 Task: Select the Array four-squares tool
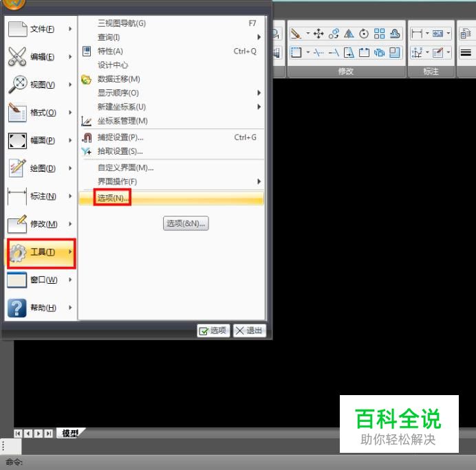379,34
